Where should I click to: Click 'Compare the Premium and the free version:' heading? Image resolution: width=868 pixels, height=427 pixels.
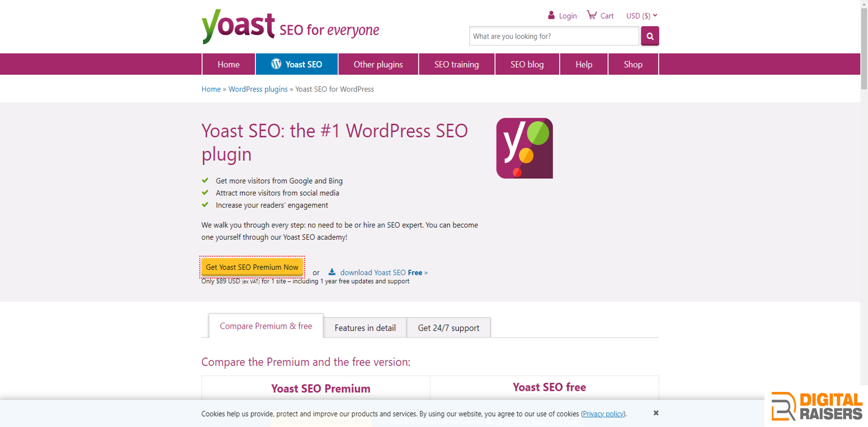coord(306,362)
